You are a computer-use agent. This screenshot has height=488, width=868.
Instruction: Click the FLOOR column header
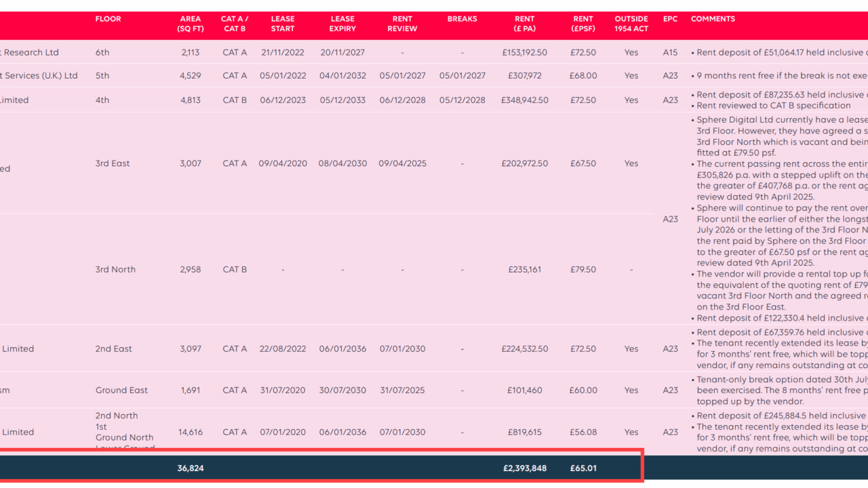(x=108, y=19)
